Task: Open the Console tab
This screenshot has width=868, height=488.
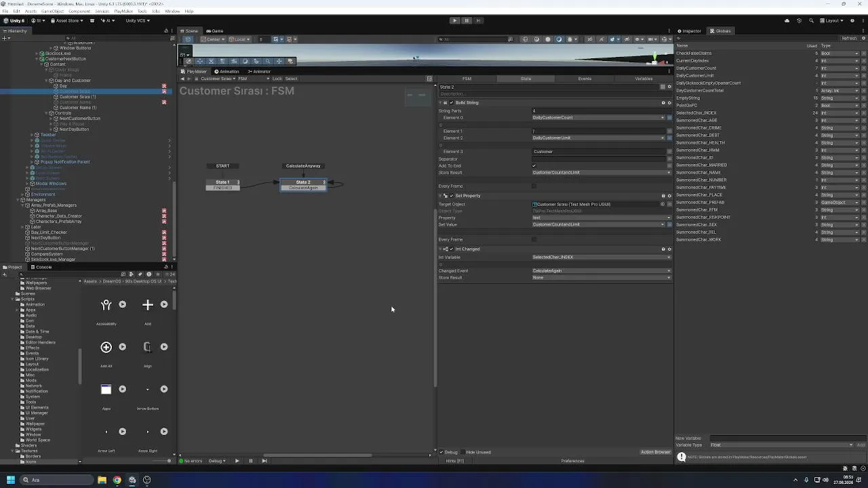Action: (x=41, y=267)
